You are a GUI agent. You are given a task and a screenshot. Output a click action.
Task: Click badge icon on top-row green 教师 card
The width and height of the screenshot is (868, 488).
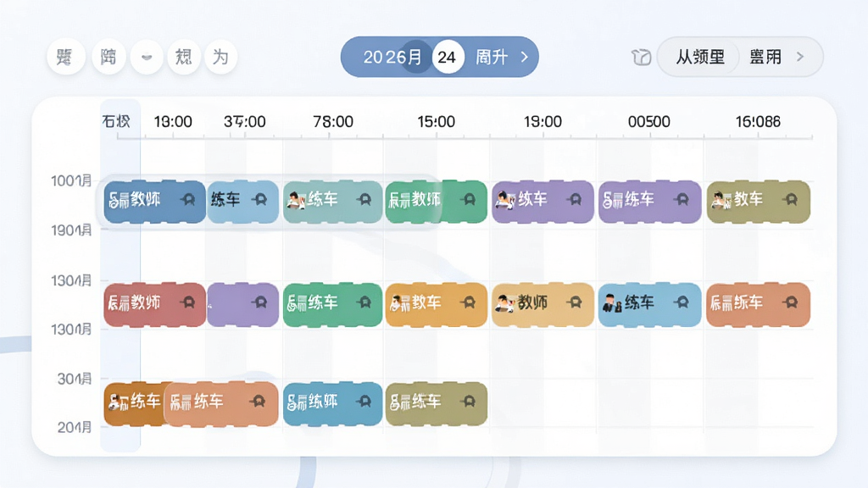pyautogui.click(x=469, y=199)
